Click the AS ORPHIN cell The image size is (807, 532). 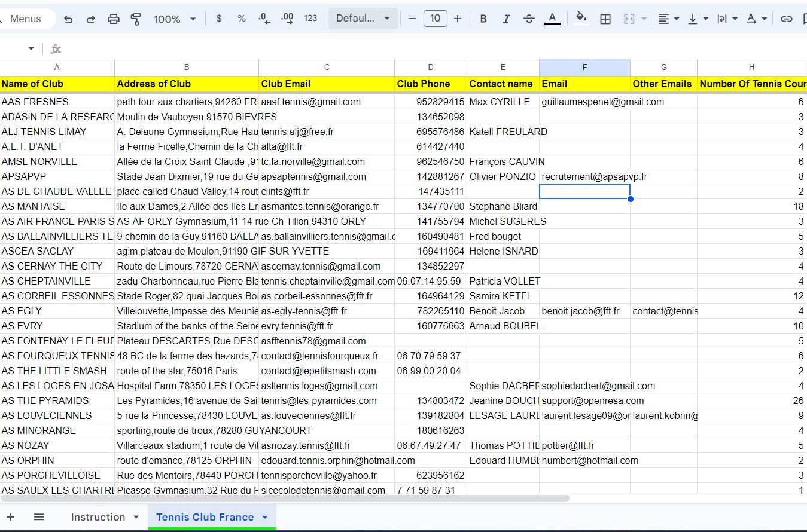(57, 460)
